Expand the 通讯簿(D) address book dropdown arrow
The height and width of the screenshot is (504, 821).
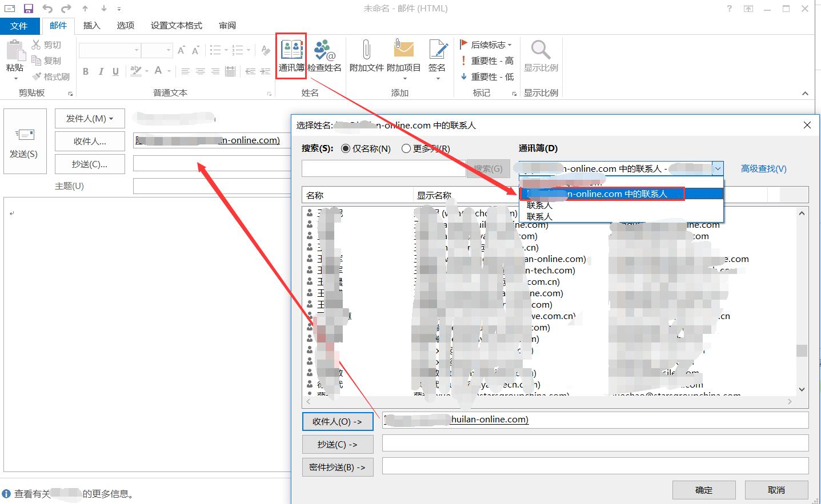718,168
